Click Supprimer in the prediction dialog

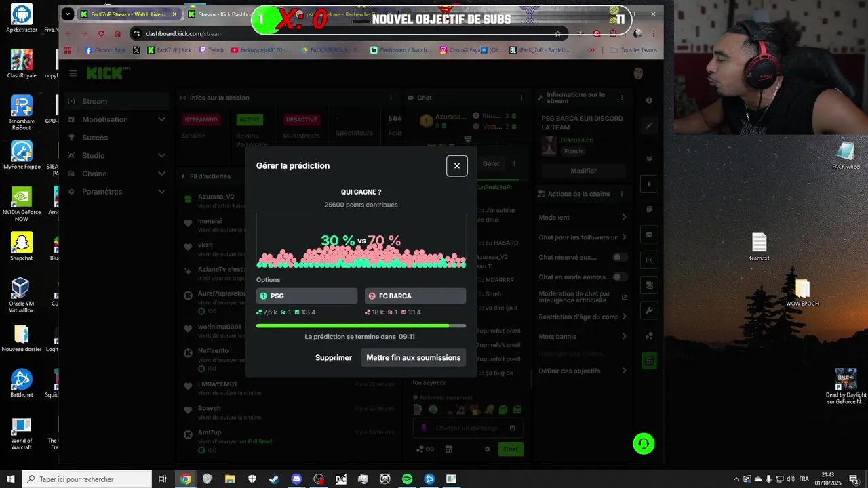click(333, 358)
